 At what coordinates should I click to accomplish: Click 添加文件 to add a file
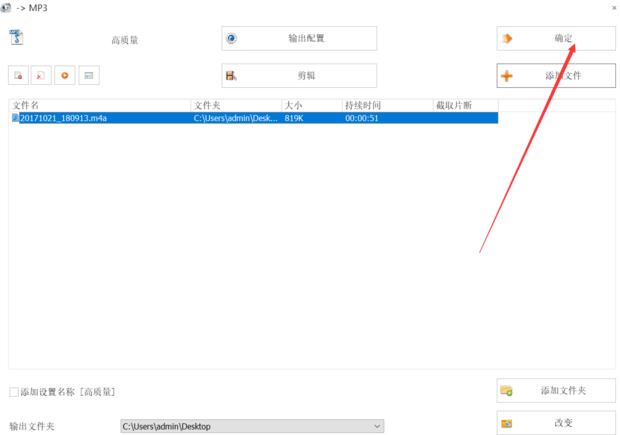[x=556, y=76]
